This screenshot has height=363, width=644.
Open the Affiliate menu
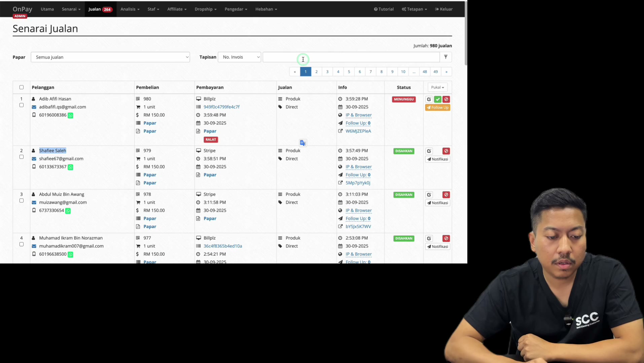coord(177,9)
